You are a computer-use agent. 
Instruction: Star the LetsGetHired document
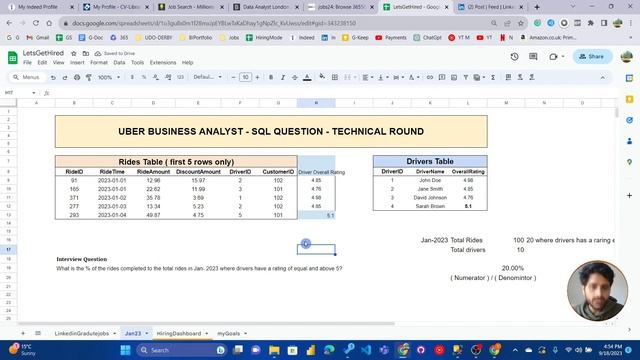point(73,53)
